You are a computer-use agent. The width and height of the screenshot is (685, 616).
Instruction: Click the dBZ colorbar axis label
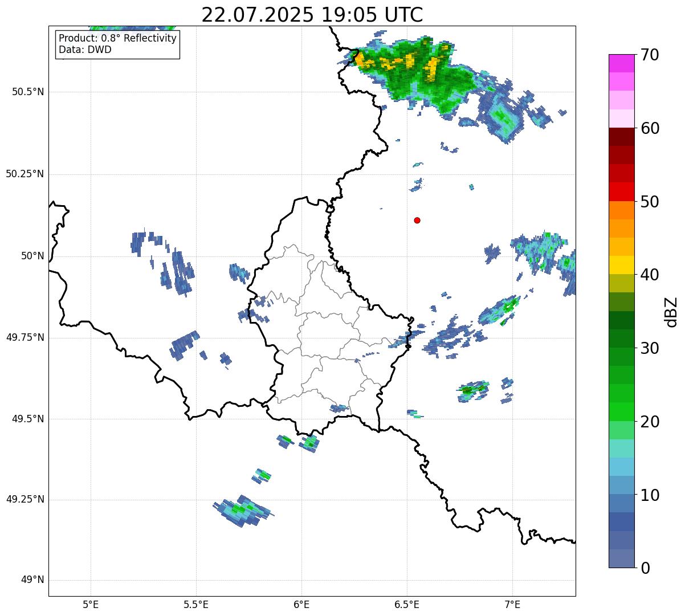pyautogui.click(x=672, y=311)
